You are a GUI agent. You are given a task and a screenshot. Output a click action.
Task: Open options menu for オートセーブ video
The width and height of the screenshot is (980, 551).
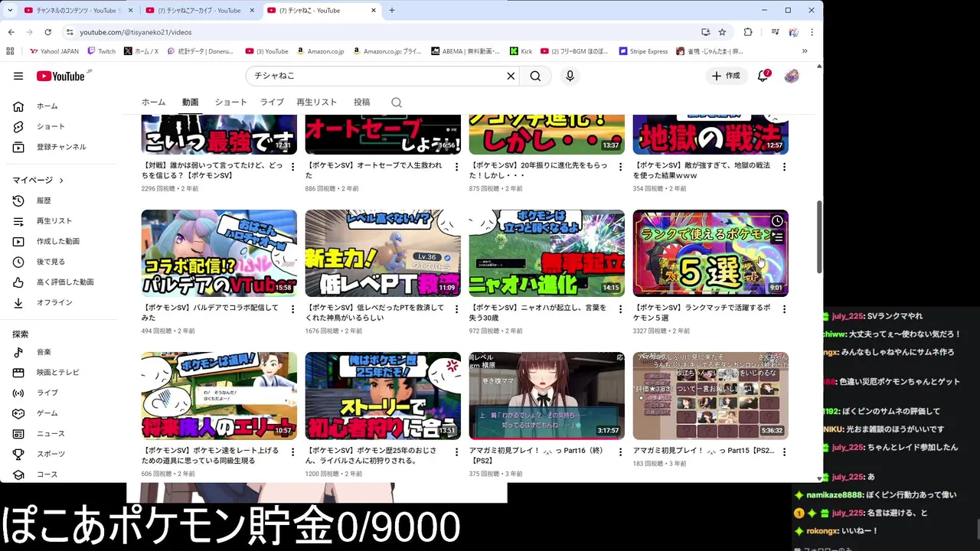click(456, 167)
